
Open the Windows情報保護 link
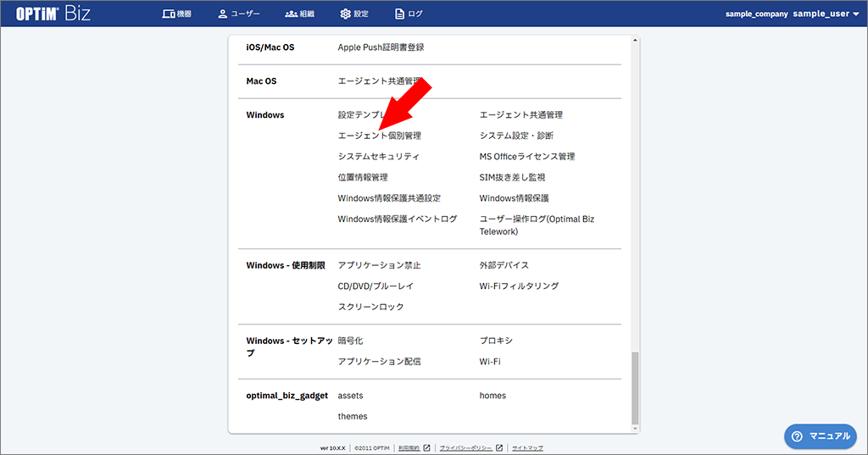[x=515, y=198]
